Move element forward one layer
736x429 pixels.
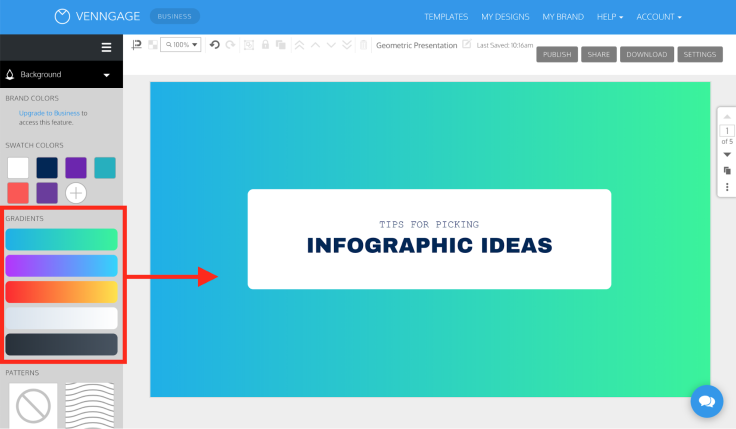click(x=315, y=45)
